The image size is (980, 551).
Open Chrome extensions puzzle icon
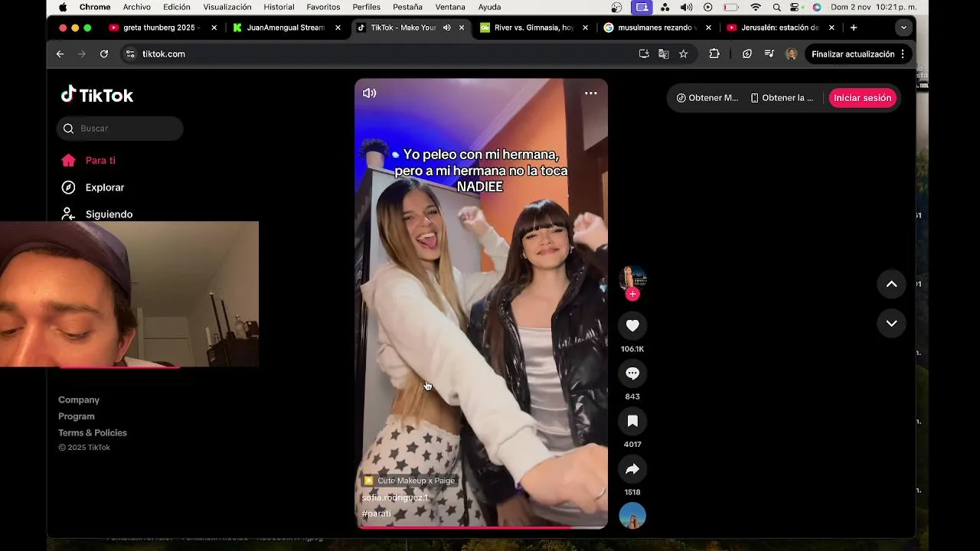click(x=714, y=54)
